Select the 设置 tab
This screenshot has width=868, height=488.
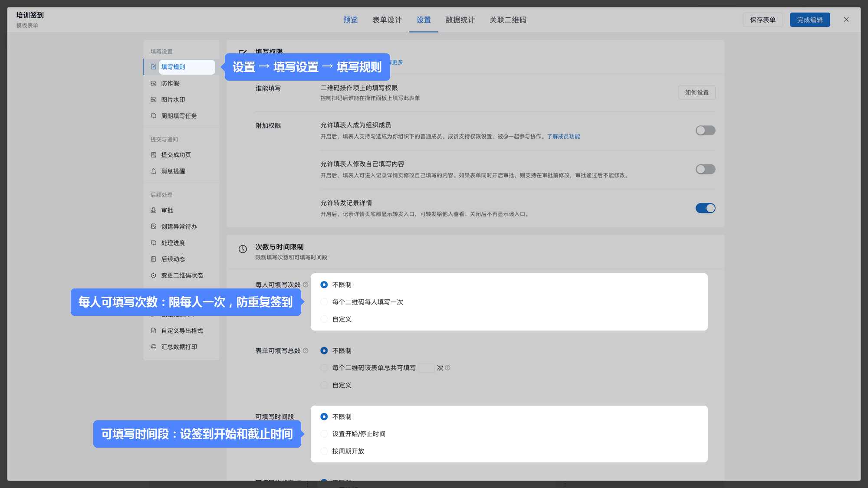(x=424, y=20)
